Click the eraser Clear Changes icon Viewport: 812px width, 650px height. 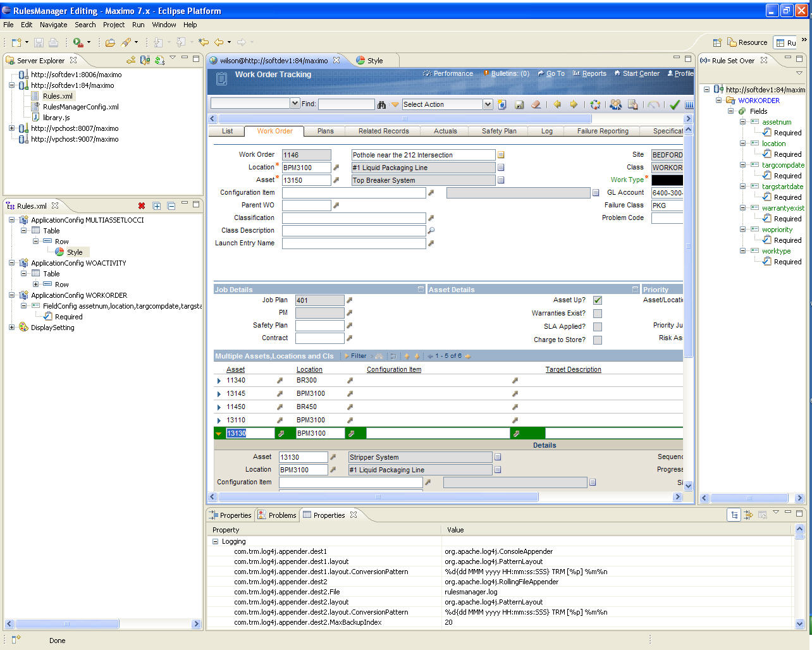536,105
